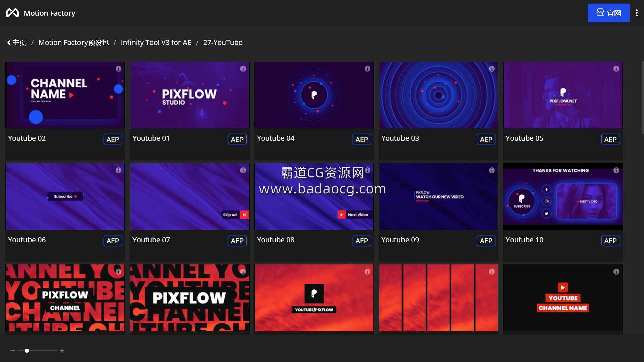The image size is (644, 362).
Task: Show info on YOUTUBE CHANNEL NAME thumbnail
Action: coord(616,271)
